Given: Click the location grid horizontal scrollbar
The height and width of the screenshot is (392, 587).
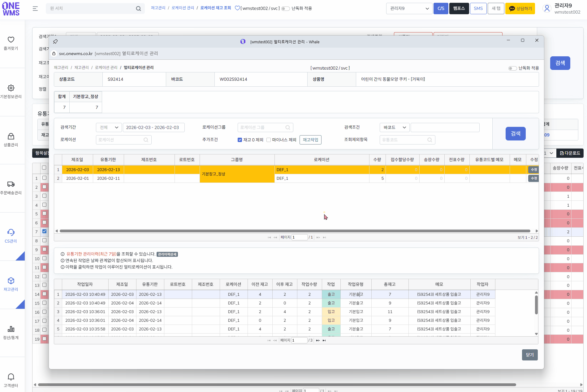Looking at the screenshot, I should 295,231.
